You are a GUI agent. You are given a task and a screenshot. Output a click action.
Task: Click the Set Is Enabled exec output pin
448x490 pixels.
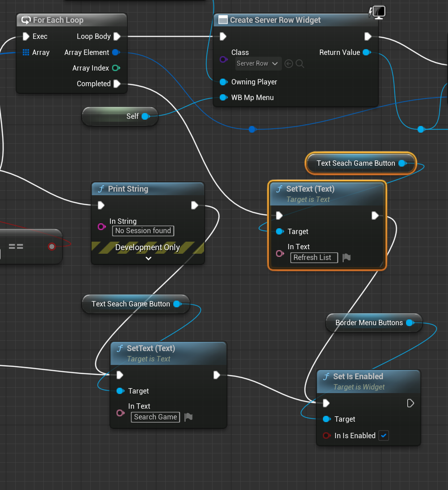(410, 403)
